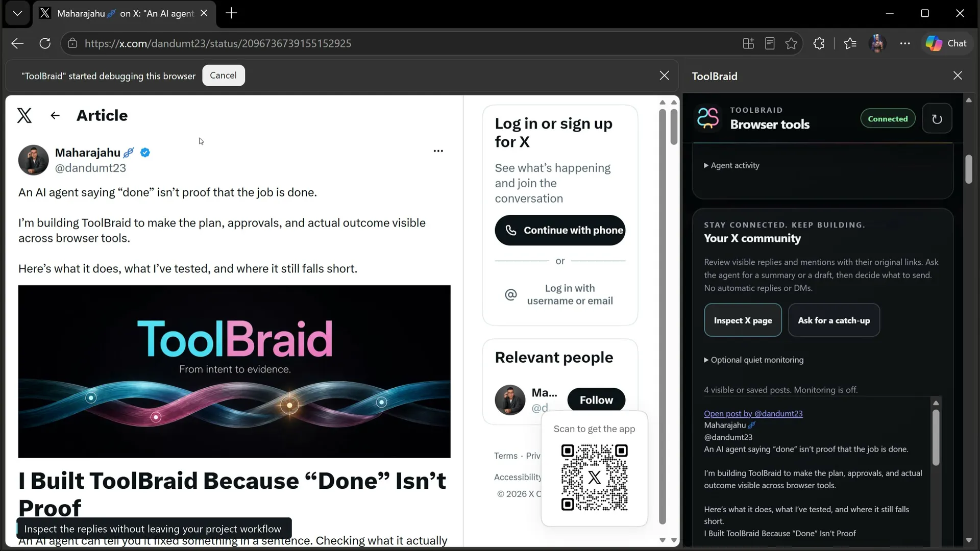Open the @dandumt23 handle on the post
This screenshot has width=980, height=551.
coord(90,168)
